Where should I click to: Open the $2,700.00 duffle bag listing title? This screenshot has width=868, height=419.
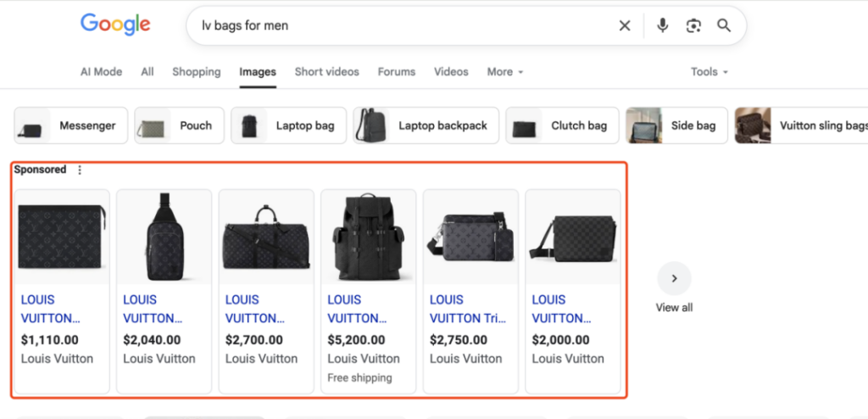tap(254, 309)
